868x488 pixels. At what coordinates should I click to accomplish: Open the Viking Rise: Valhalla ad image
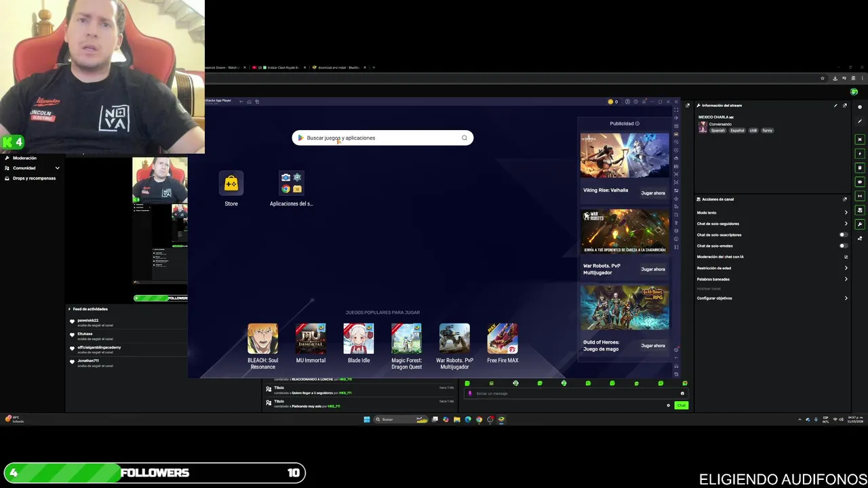pyautogui.click(x=625, y=156)
